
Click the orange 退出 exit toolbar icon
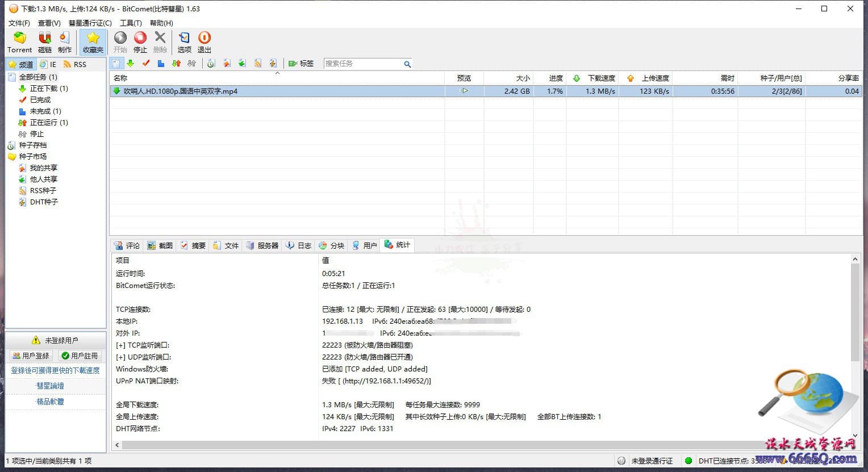tap(205, 43)
